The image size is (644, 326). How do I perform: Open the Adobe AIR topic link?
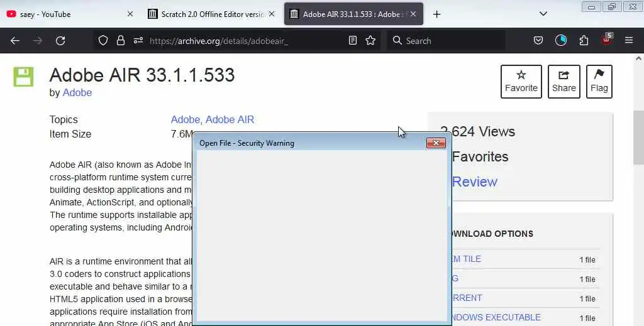point(230,119)
